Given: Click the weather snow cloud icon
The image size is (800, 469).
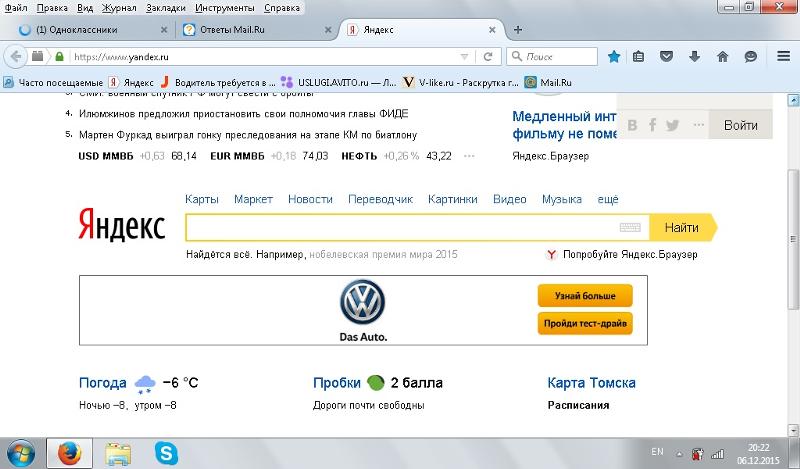Looking at the screenshot, I should click(x=145, y=384).
